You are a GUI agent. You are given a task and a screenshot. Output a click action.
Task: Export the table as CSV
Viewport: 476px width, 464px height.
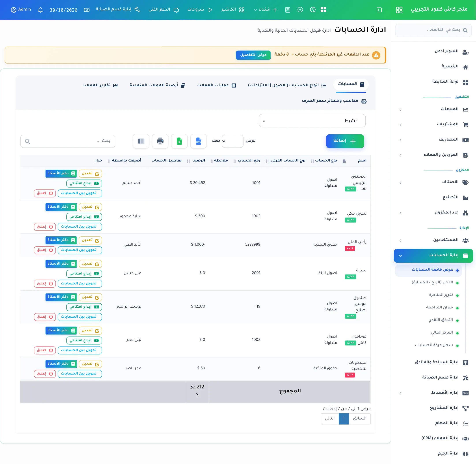(198, 141)
